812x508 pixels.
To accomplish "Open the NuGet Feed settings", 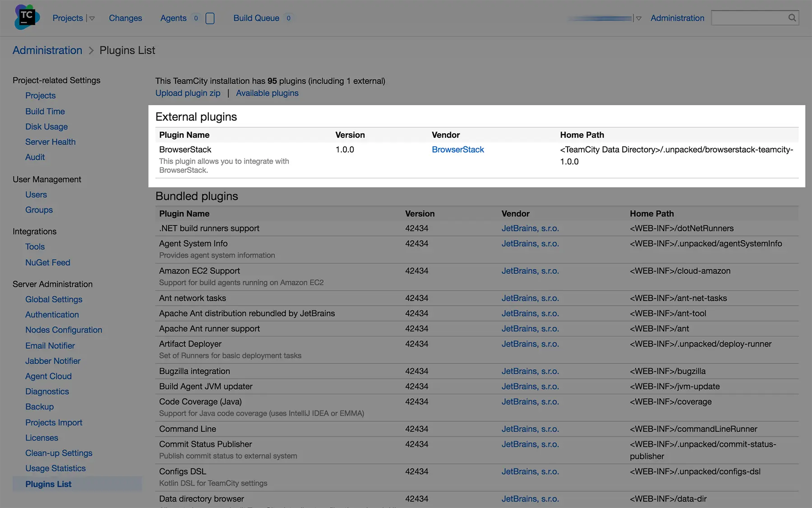I will click(47, 262).
